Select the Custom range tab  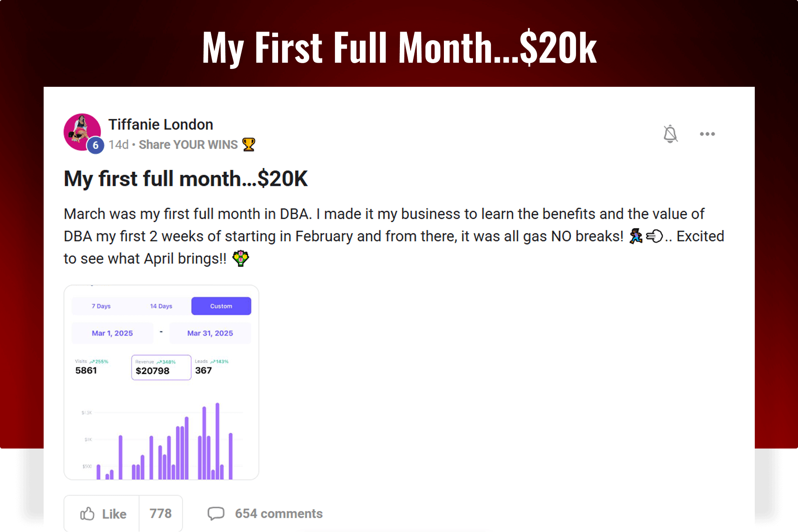click(x=221, y=306)
